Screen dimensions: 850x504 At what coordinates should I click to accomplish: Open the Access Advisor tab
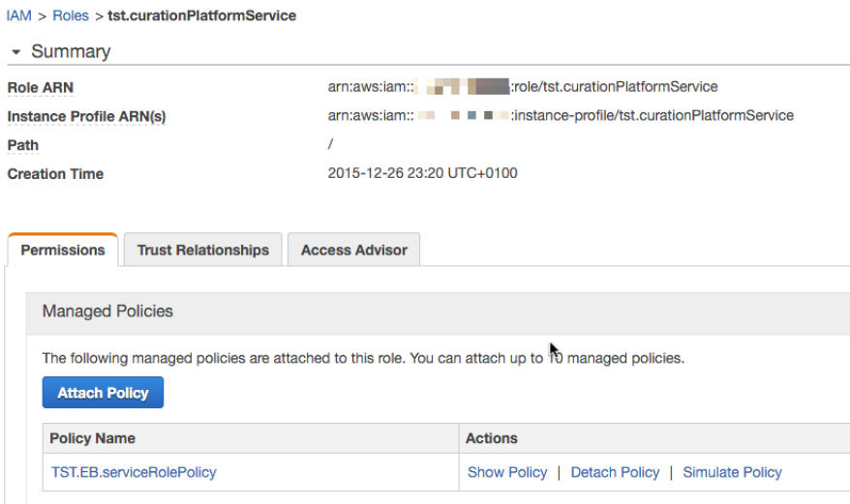pyautogui.click(x=353, y=250)
